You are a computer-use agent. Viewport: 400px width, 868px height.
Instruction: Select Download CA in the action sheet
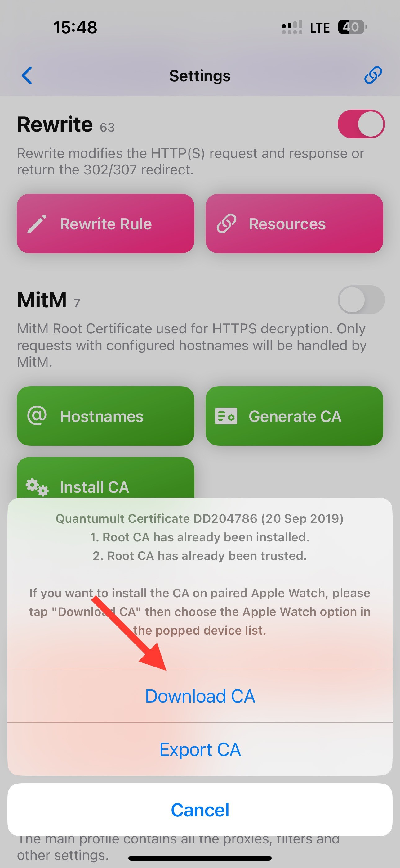coord(200,696)
